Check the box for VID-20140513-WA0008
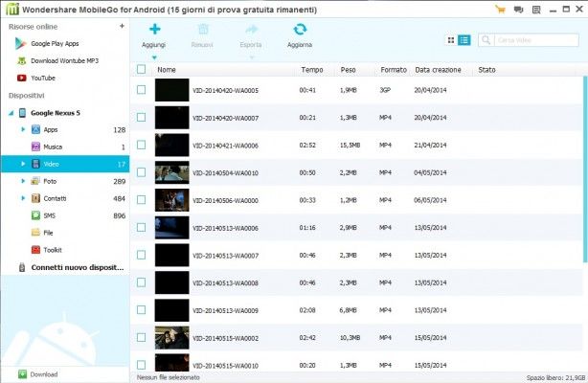This screenshot has width=588, height=383. [x=142, y=282]
